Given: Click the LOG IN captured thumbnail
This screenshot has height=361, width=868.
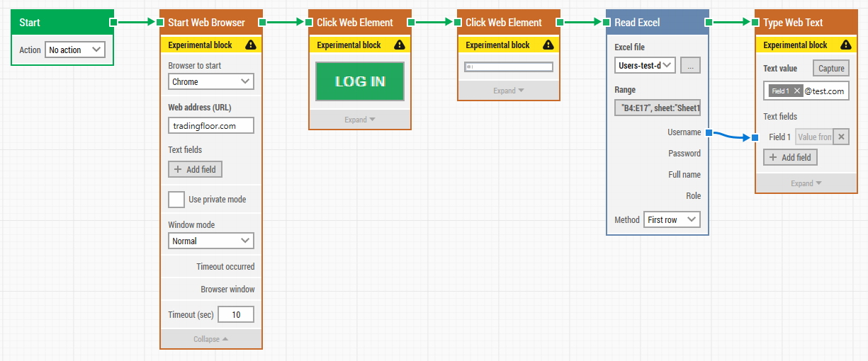Looking at the screenshot, I should (360, 81).
